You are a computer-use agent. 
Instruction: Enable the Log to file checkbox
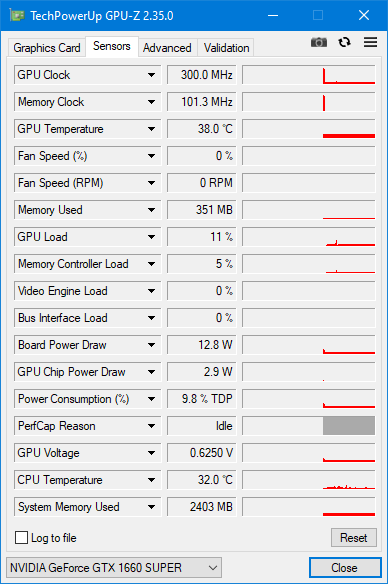point(21,537)
